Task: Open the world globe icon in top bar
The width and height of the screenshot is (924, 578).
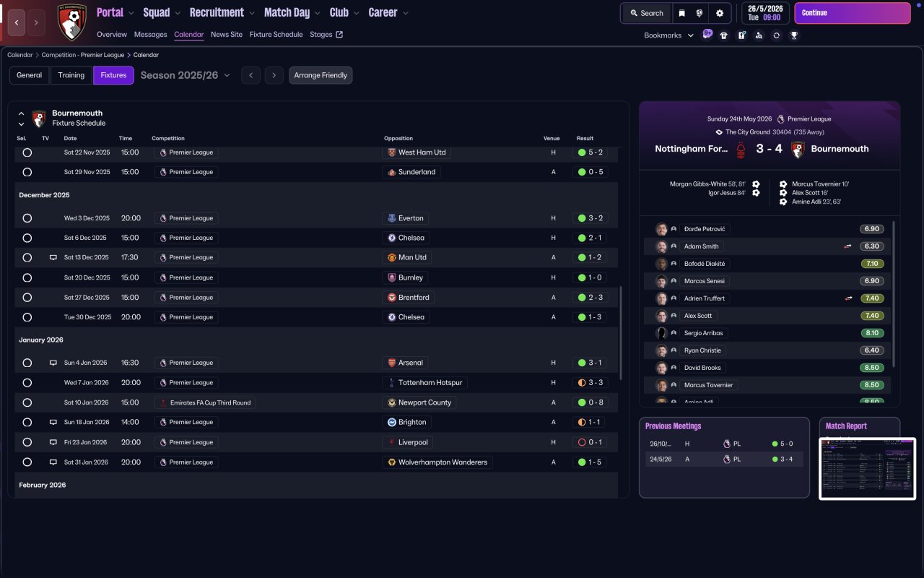Action: (x=699, y=13)
